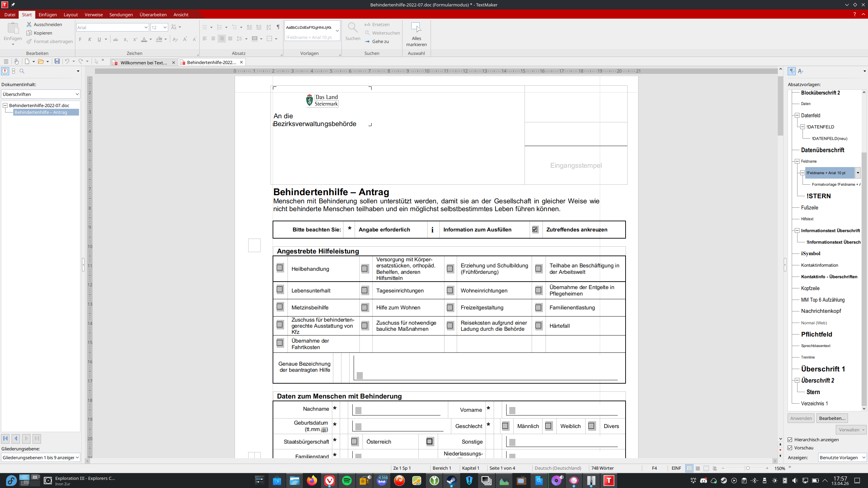The width and height of the screenshot is (868, 488).
Task: Click the Ausschneiden scissors icon
Action: pyautogui.click(x=29, y=24)
